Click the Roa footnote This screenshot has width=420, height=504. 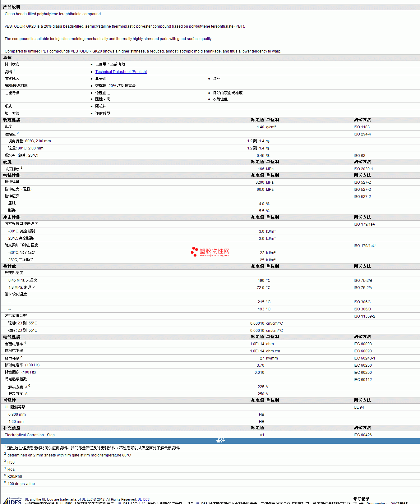(x=11, y=470)
